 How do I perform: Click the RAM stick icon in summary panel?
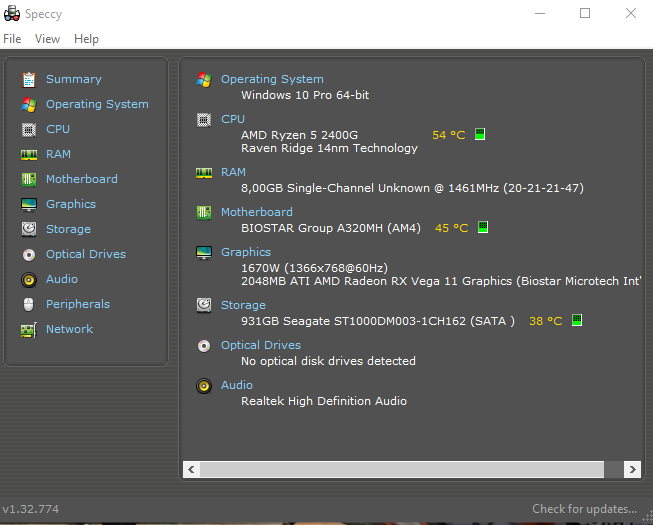click(x=204, y=172)
